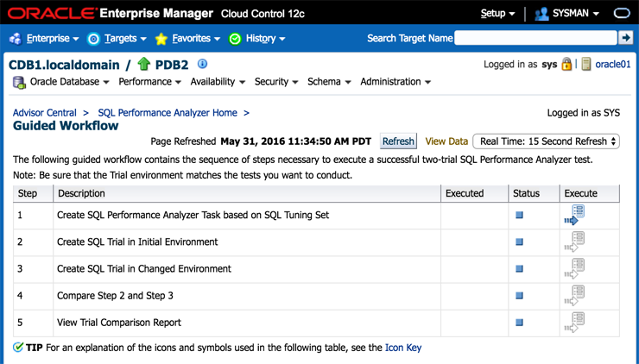Screen dimensions: 639x364
Task: Open the Enterprise dropdown menu
Action: tap(44, 39)
